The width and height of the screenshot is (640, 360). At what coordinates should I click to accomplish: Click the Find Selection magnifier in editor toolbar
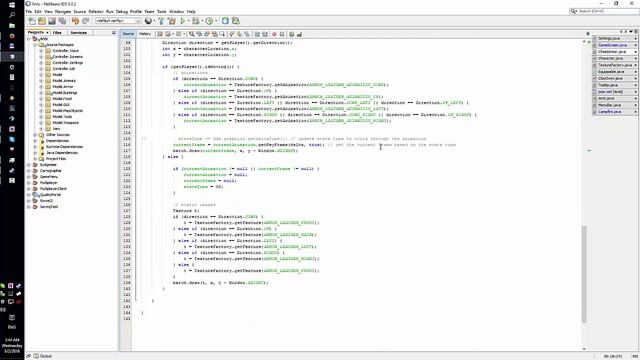click(191, 34)
